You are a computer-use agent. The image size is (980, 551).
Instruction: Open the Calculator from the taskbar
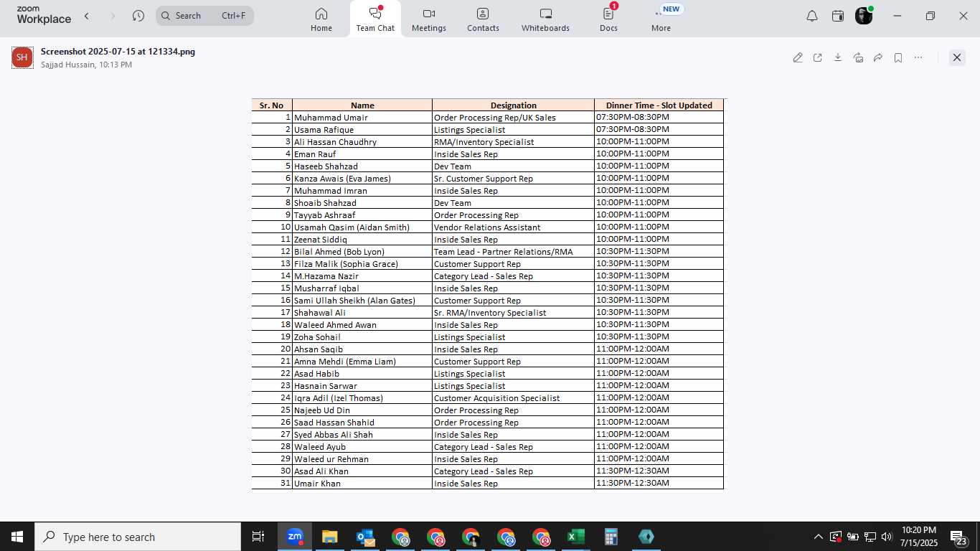point(611,537)
